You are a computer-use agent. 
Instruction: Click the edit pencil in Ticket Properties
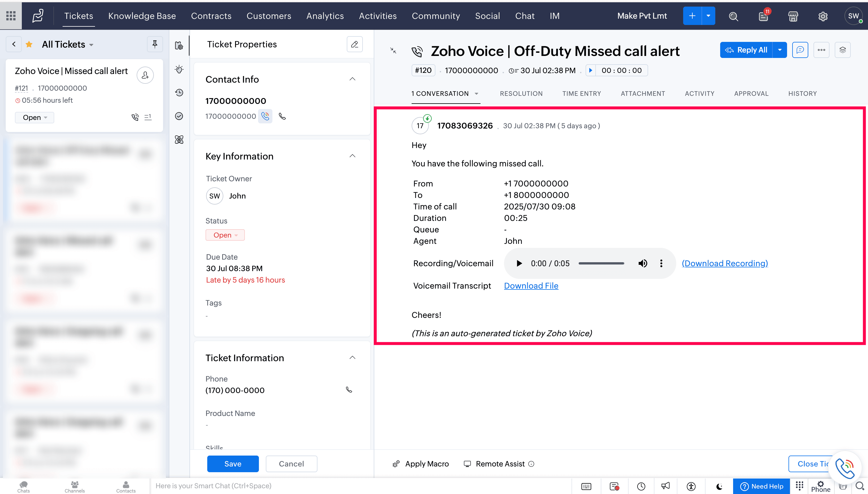point(354,44)
